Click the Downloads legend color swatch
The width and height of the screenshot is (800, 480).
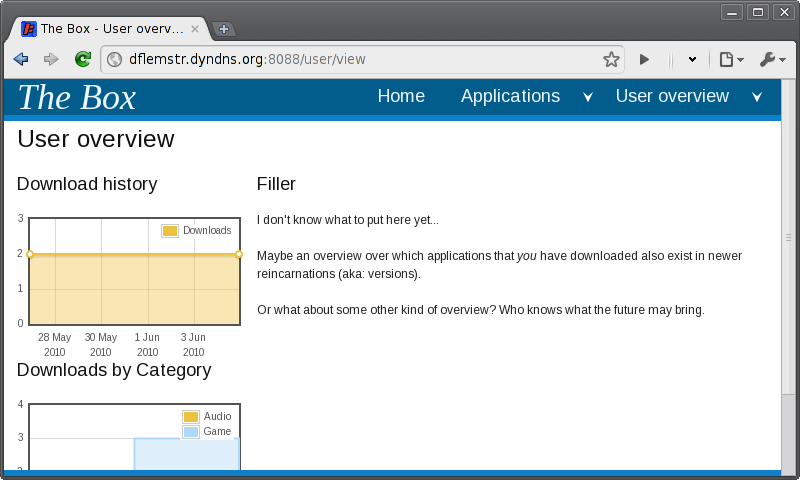tap(170, 231)
